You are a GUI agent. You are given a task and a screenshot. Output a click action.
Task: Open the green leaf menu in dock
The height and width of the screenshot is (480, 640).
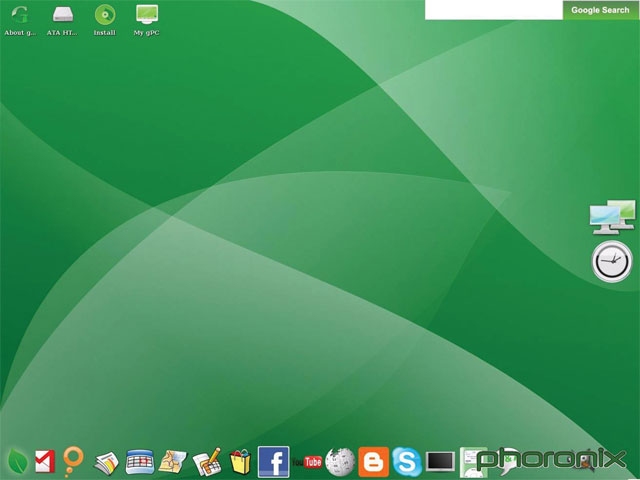tap(18, 461)
